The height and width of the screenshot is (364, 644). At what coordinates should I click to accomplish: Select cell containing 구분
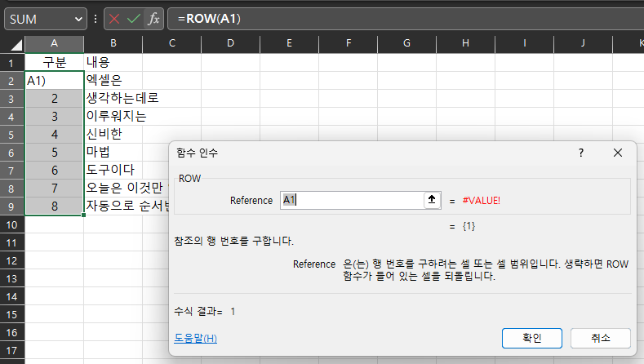click(x=54, y=63)
